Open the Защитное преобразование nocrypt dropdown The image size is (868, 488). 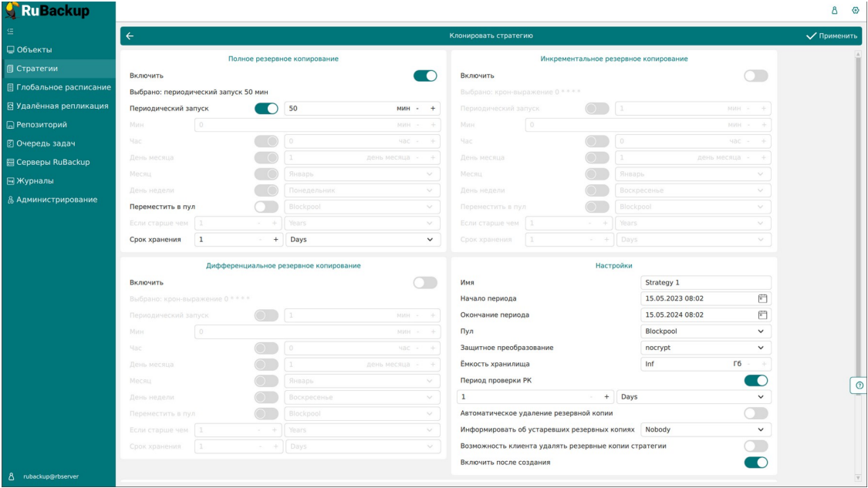coord(706,348)
